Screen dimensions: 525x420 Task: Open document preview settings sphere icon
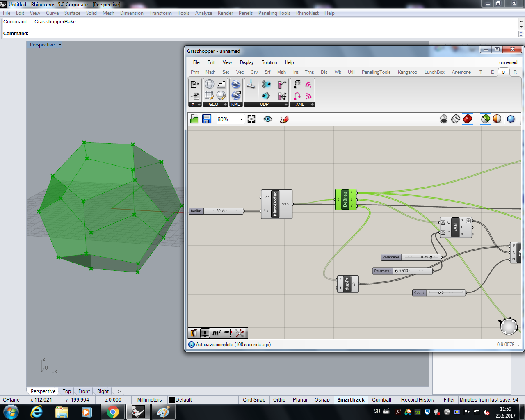497,119
